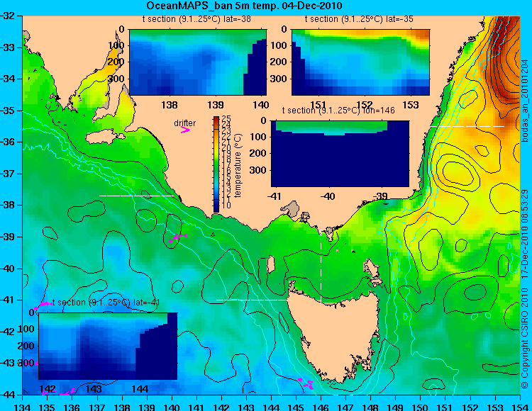The width and height of the screenshot is (532, 411).
Task: Open the lat=-35 temperature section inset plot
Action: coord(360,62)
